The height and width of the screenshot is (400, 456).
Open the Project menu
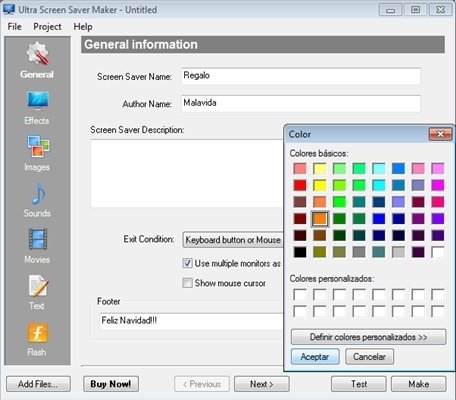click(x=47, y=27)
